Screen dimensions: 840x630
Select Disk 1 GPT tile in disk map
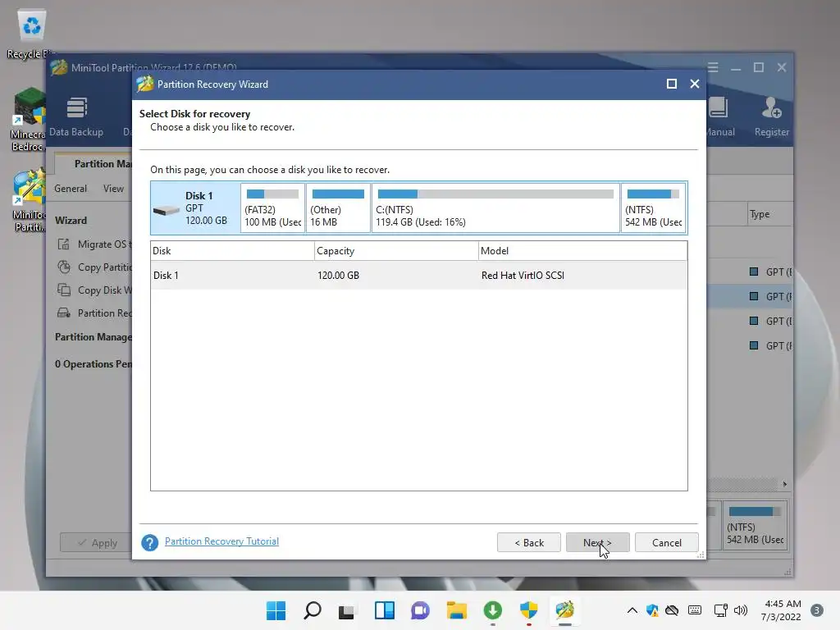point(195,208)
